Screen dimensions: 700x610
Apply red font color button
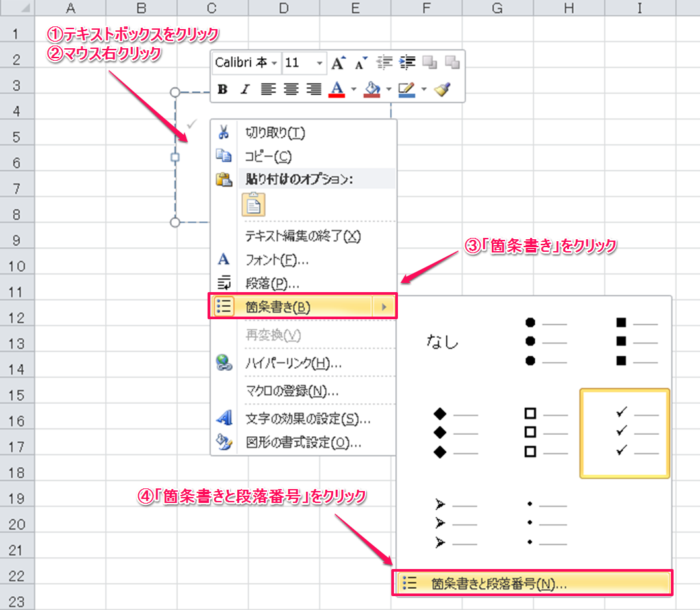[338, 89]
